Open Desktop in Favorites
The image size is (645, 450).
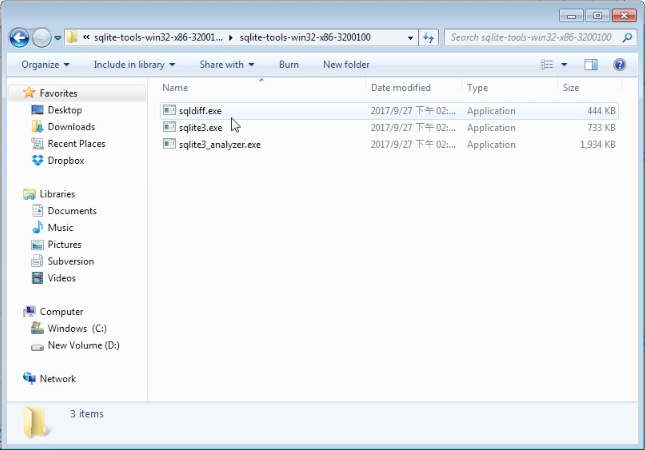65,110
